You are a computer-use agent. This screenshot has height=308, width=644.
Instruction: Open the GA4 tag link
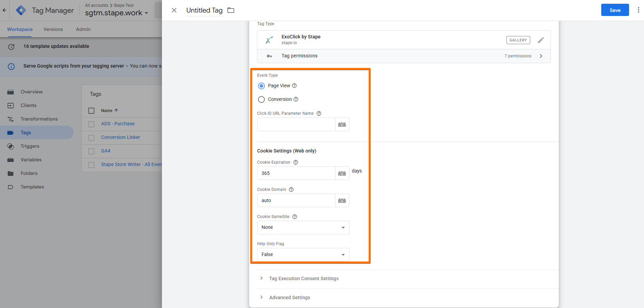(106, 151)
